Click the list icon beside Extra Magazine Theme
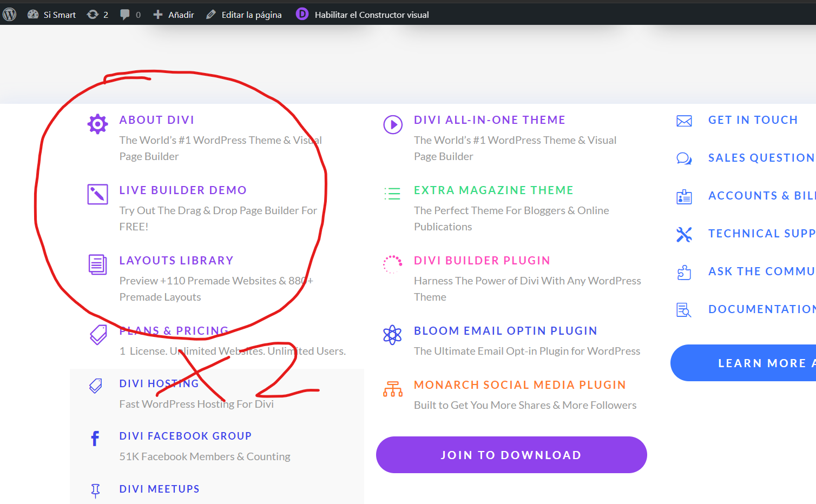 (392, 194)
